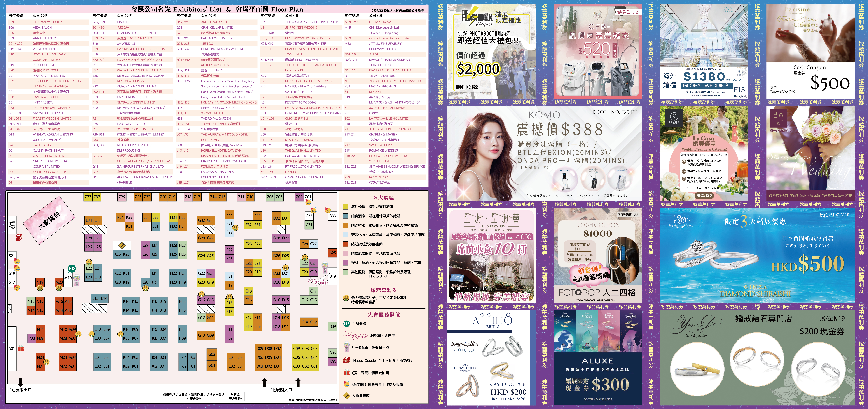Open the Attilio Bridal HKD $200 coupon

491,358
